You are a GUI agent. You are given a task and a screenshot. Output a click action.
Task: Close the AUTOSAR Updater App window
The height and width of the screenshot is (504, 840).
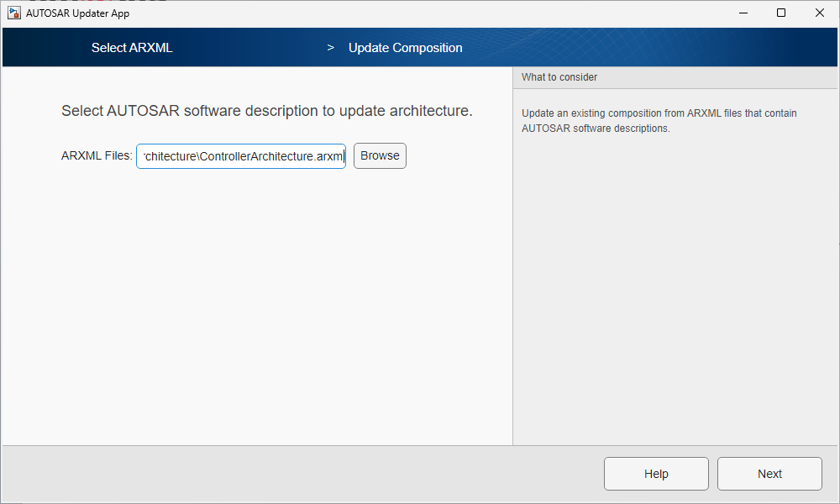coord(820,13)
